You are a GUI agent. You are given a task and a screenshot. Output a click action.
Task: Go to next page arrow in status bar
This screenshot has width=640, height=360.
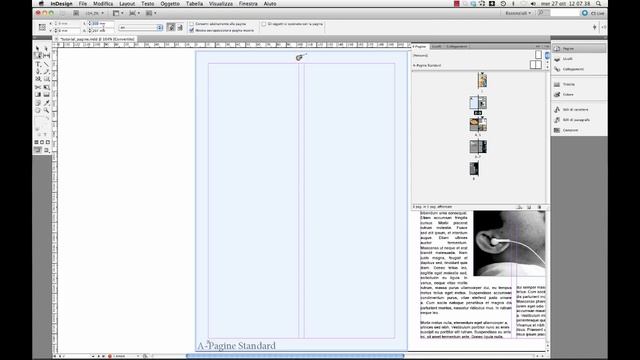coord(98,356)
